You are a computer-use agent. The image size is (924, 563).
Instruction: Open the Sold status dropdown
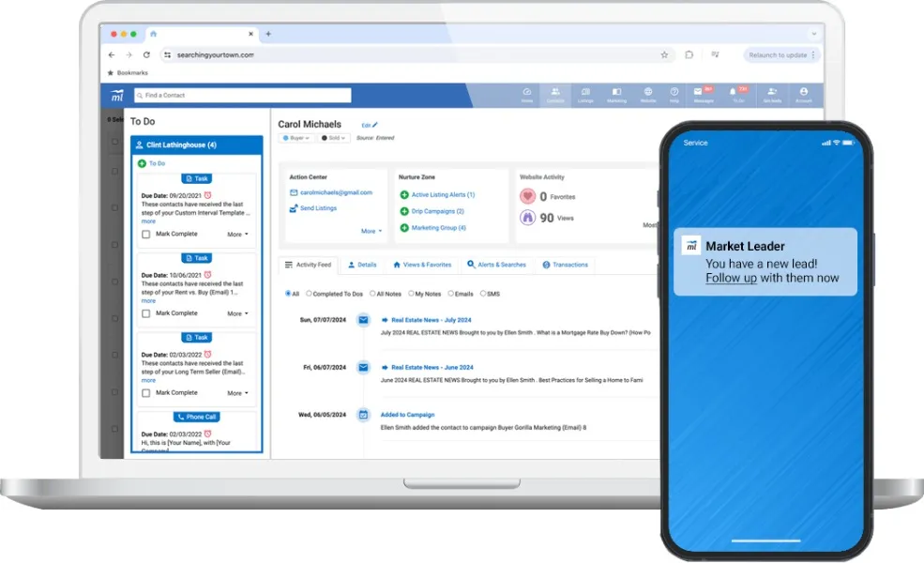(334, 138)
